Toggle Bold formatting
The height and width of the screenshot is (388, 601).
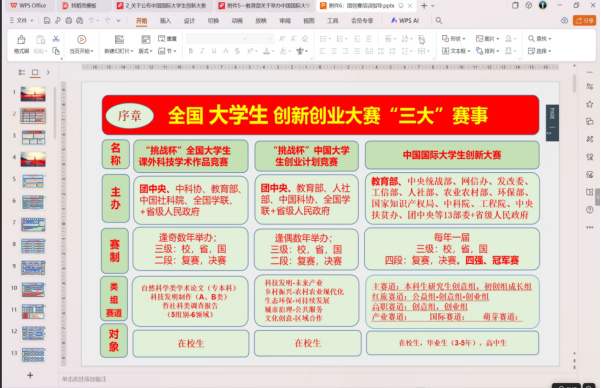coord(191,51)
